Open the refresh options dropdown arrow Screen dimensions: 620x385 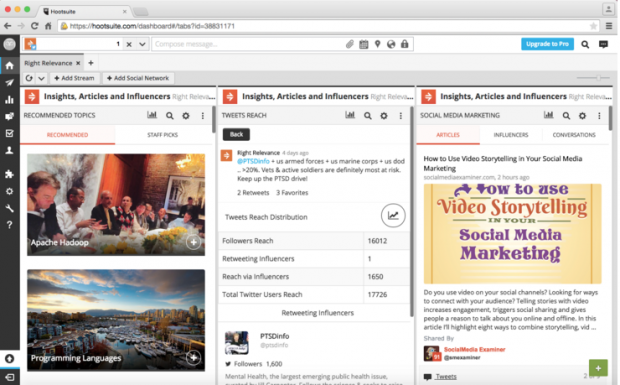[x=41, y=78]
